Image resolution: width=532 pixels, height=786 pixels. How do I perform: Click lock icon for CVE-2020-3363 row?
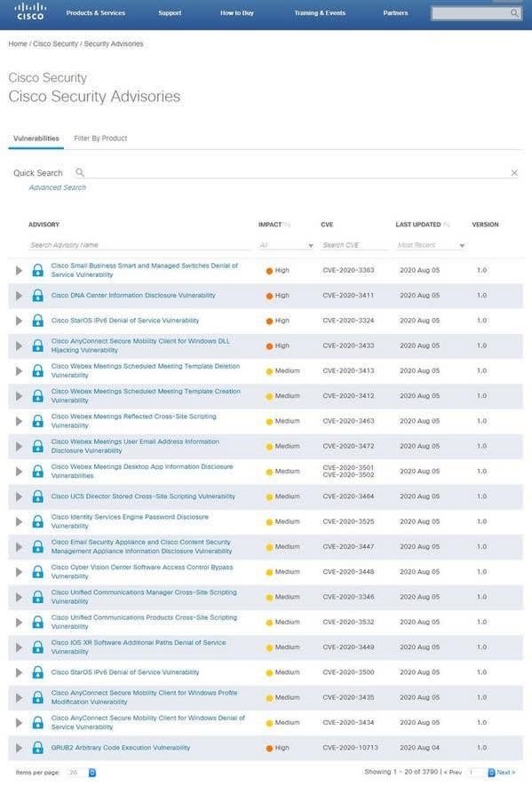tap(37, 270)
